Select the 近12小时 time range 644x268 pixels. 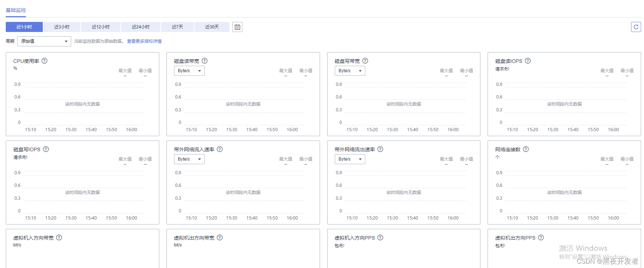101,27
